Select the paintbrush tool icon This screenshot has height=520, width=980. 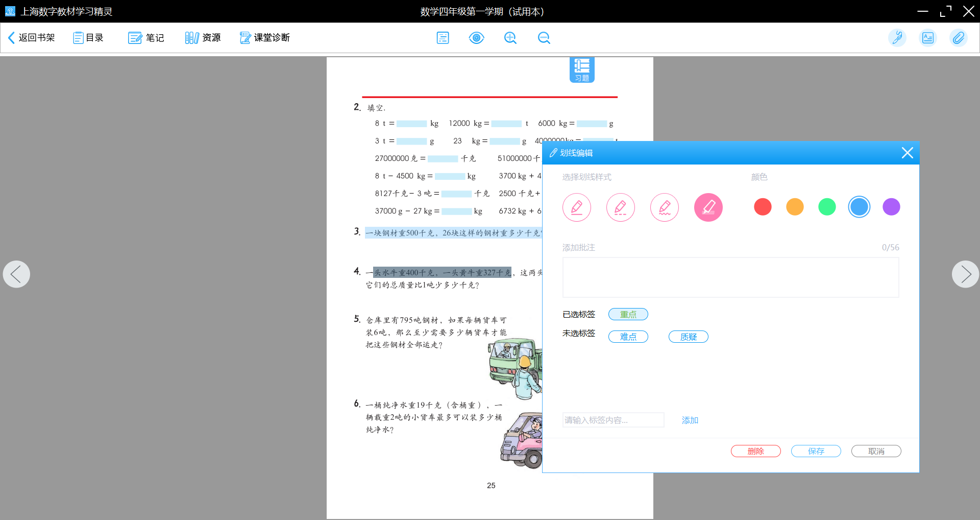click(897, 38)
